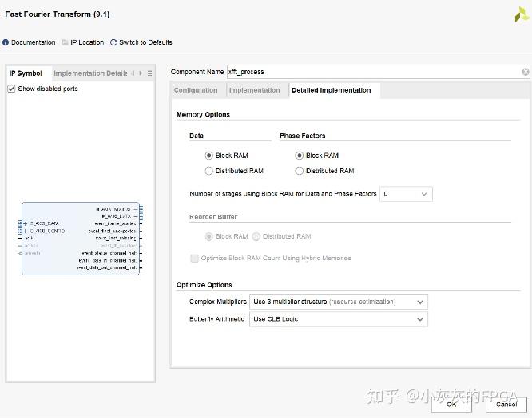Image resolution: width=532 pixels, height=419 pixels.
Task: Click the Switch to Defaults refresh icon
Action: 113,42
